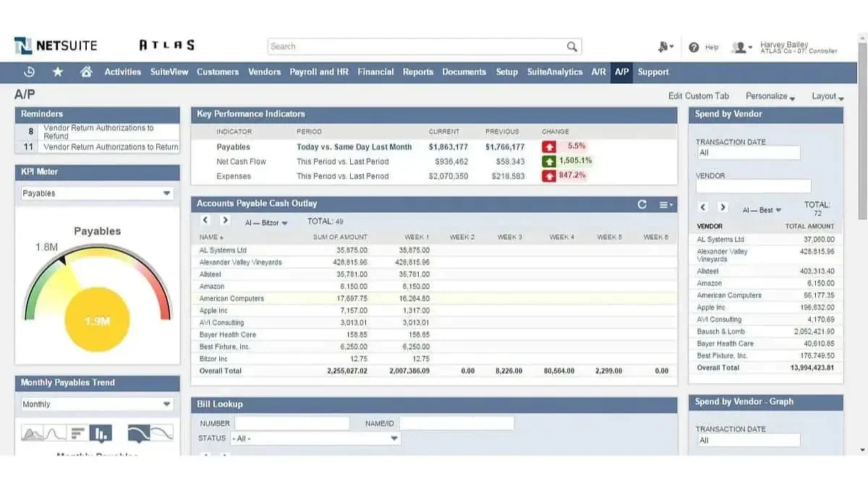Screen dimensions: 868x488
Task: Open the Payroll and HR menu
Action: click(x=319, y=72)
